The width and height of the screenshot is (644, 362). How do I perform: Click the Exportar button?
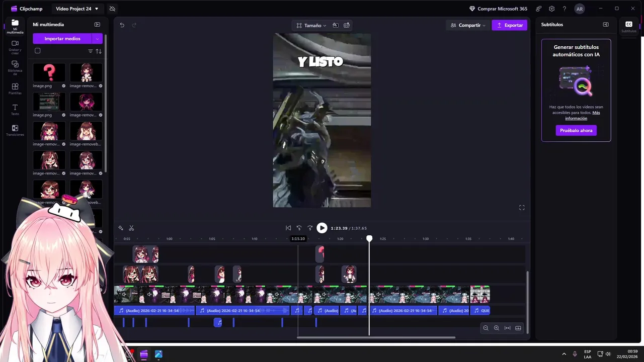[x=509, y=25]
